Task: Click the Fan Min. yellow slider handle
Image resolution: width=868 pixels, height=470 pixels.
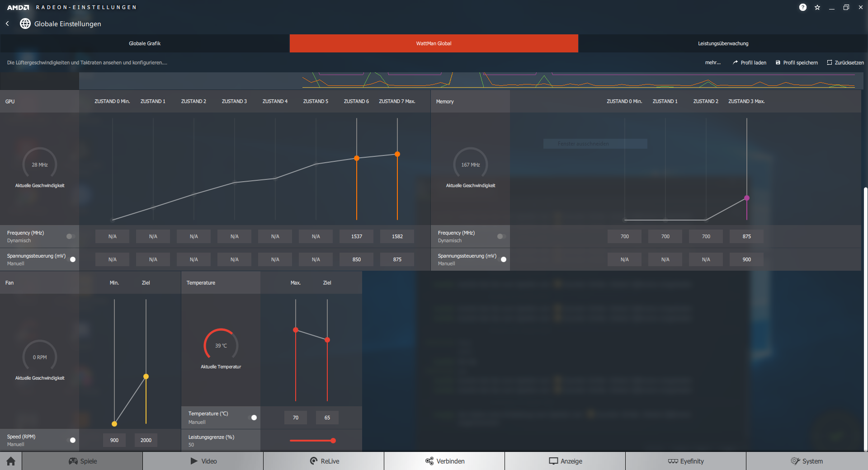Action: pos(114,424)
